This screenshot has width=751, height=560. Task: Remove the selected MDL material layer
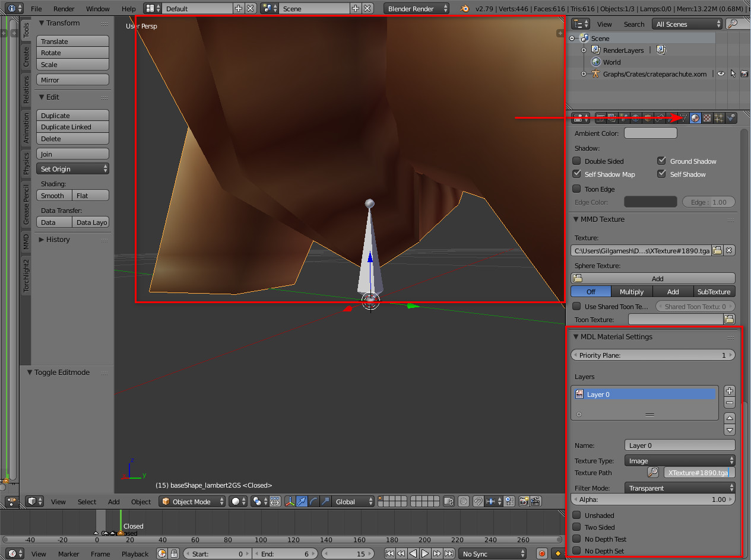click(x=730, y=403)
